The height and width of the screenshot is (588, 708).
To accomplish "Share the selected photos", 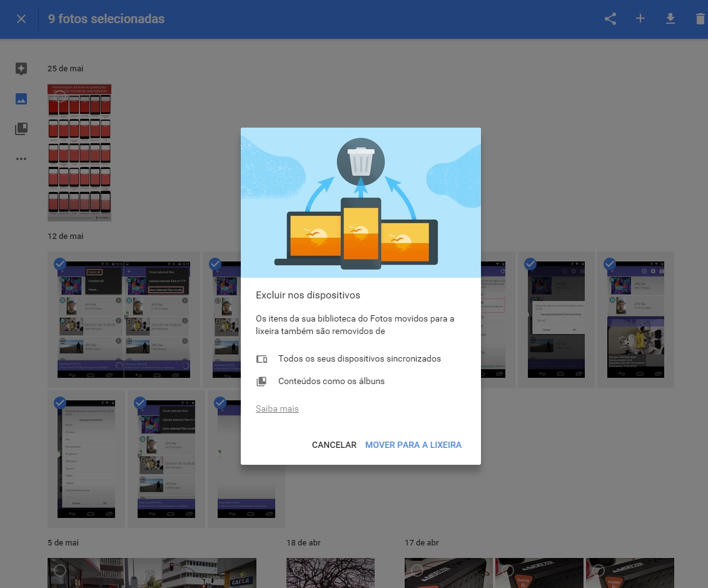I will [610, 18].
